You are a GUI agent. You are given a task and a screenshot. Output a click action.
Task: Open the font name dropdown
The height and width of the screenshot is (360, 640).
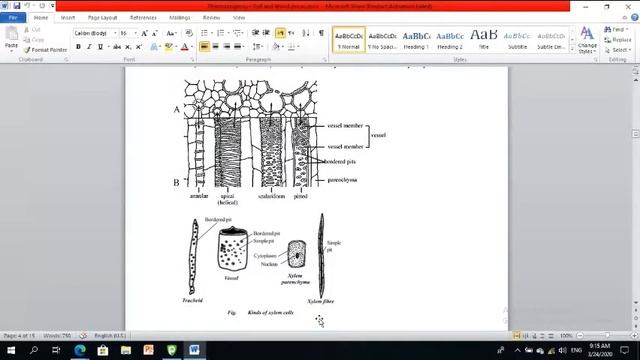tap(115, 33)
